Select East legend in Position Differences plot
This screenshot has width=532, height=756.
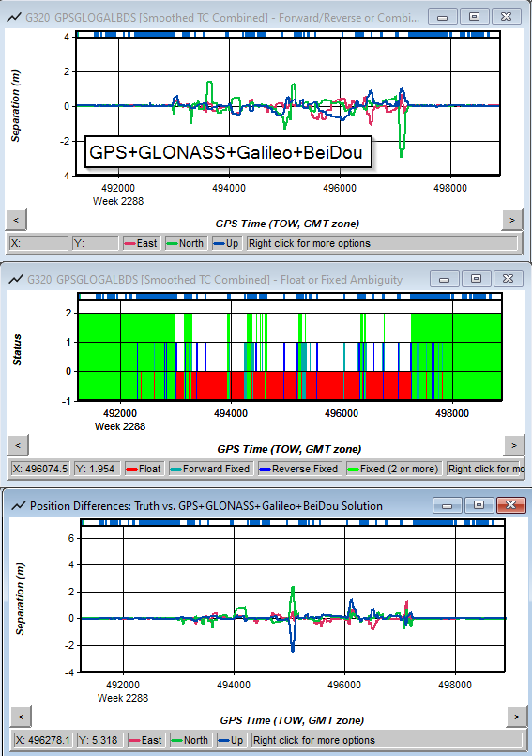[145, 740]
